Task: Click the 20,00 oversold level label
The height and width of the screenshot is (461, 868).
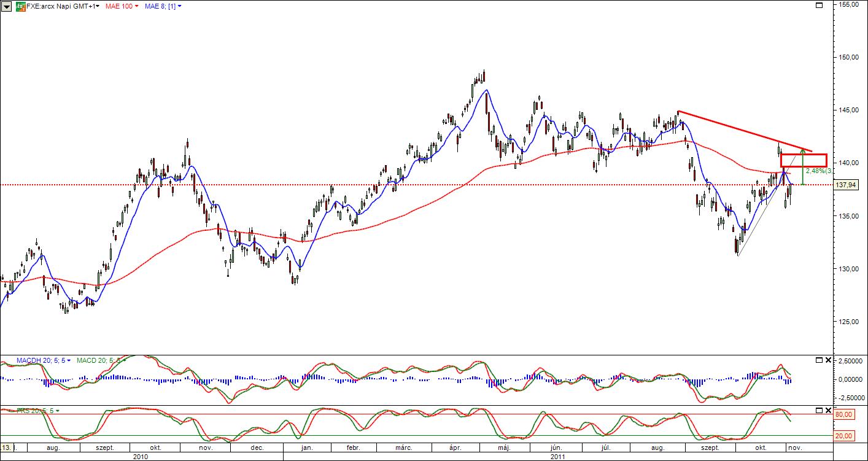Action: pyautogui.click(x=845, y=436)
